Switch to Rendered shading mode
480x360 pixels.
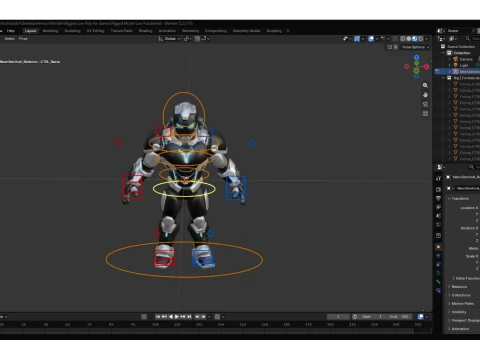point(421,39)
